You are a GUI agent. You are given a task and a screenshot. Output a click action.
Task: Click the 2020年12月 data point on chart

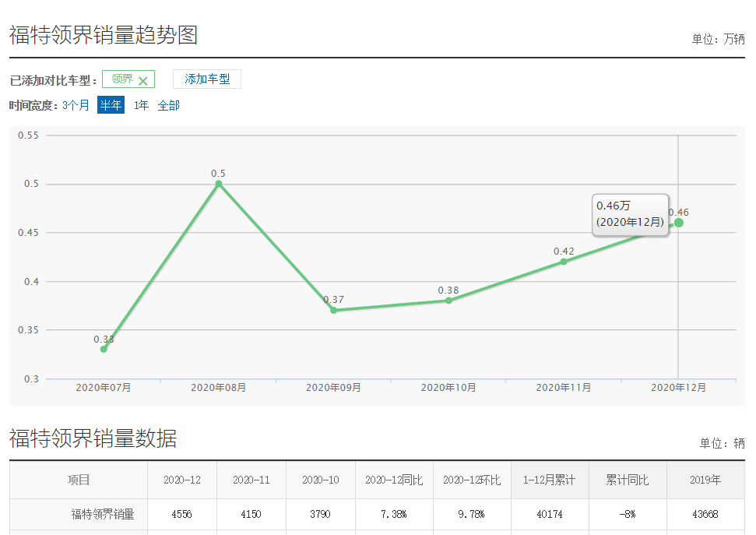tap(678, 223)
